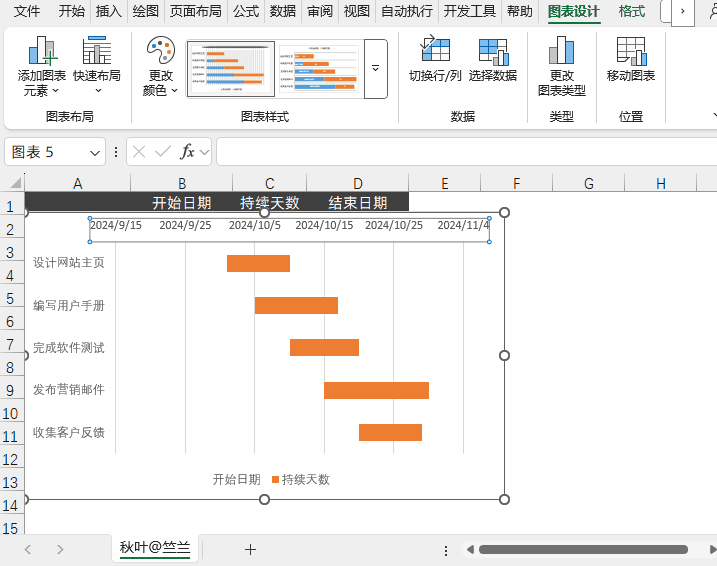Image resolution: width=717 pixels, height=566 pixels.
Task: Open the Change Colors (更改颜色) palette
Action: [161, 67]
